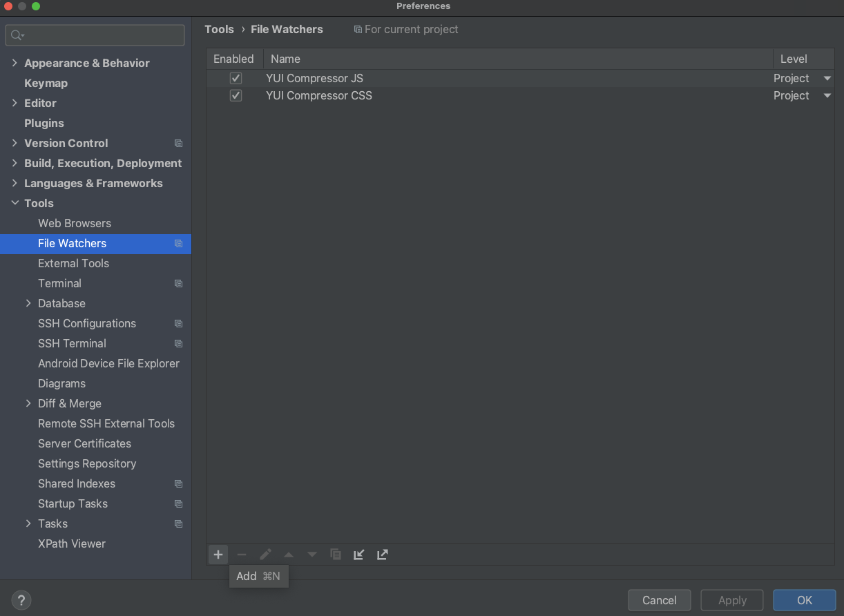
Task: Disable the YUI Compressor CSS watcher checkbox
Action: (x=236, y=95)
